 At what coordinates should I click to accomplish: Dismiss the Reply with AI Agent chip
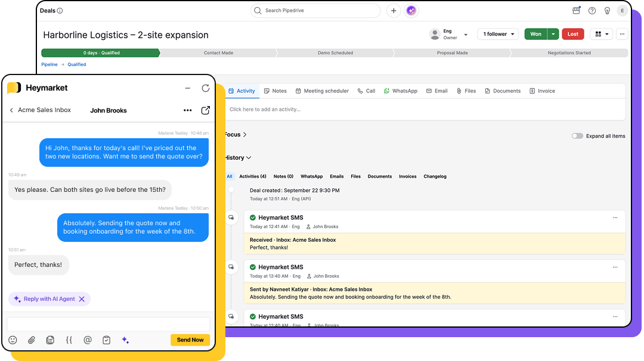[82, 299]
